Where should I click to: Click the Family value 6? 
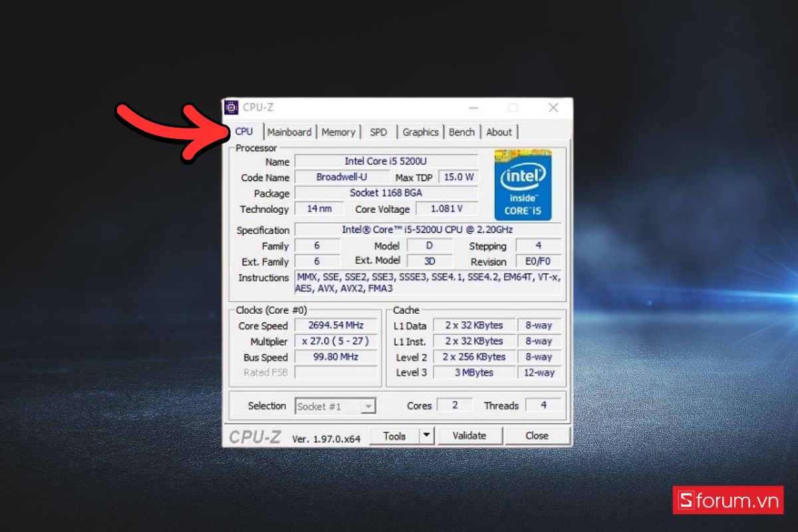(x=317, y=246)
